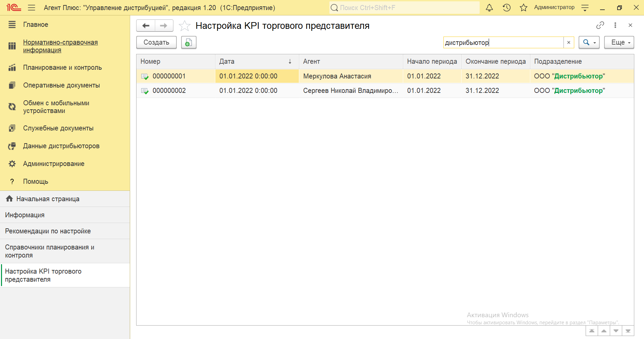Image resolution: width=644 pixels, height=339 pixels.
Task: Open Данные дистрибьюторов section
Action: [x=61, y=146]
